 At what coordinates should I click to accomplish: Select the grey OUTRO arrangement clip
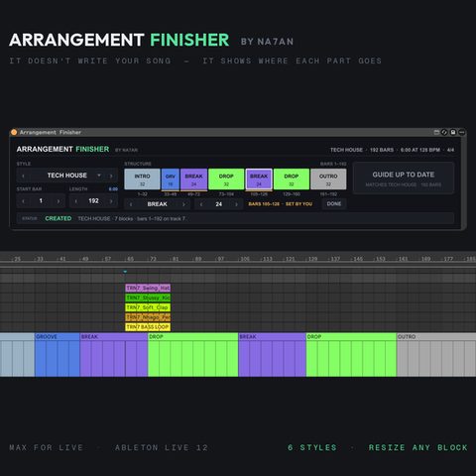pyautogui.click(x=436, y=355)
